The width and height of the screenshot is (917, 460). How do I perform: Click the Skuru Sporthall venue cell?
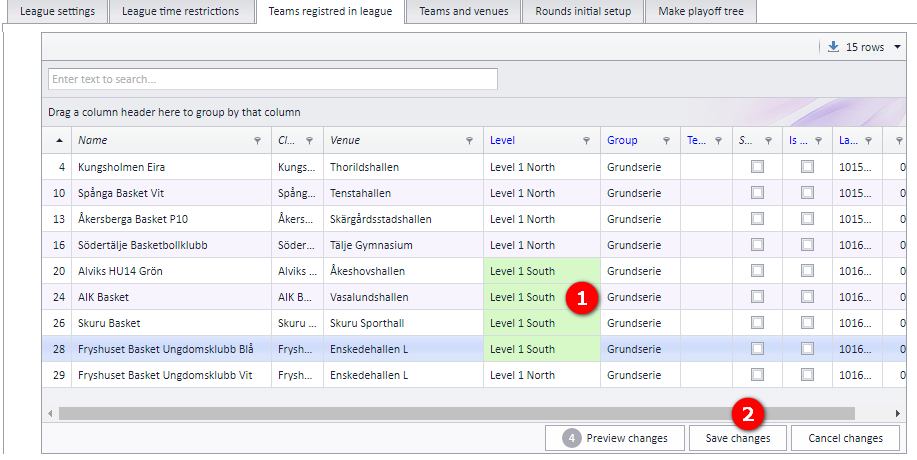(x=404, y=323)
